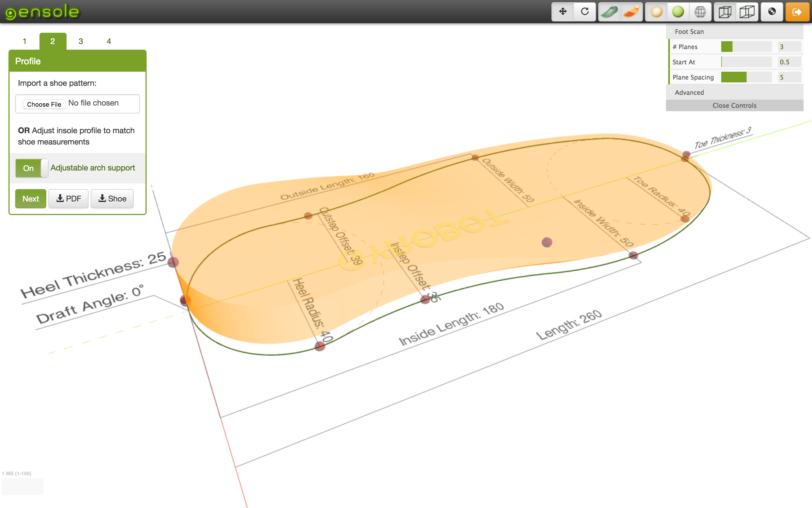Click the Length: 260 label

click(569, 325)
